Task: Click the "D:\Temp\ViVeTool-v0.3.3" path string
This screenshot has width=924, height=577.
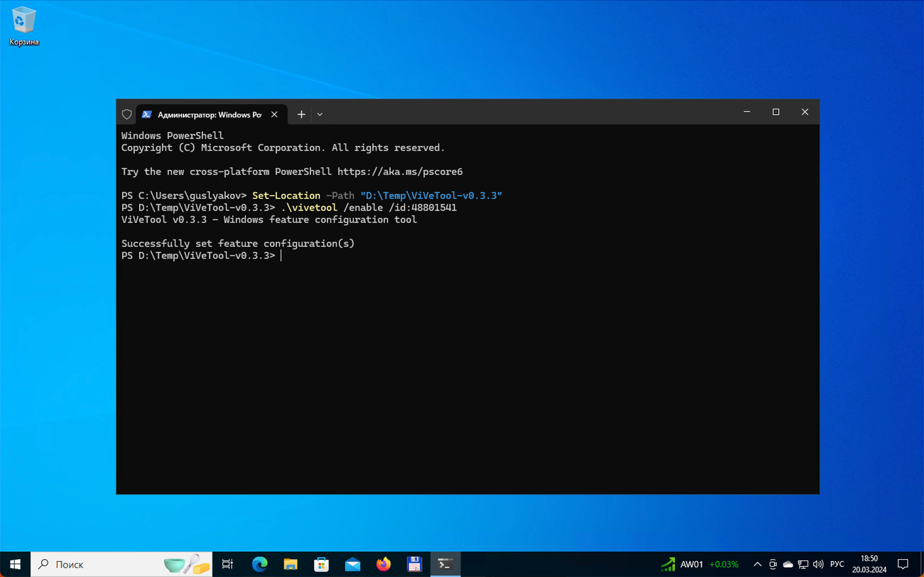Action: 431,196
